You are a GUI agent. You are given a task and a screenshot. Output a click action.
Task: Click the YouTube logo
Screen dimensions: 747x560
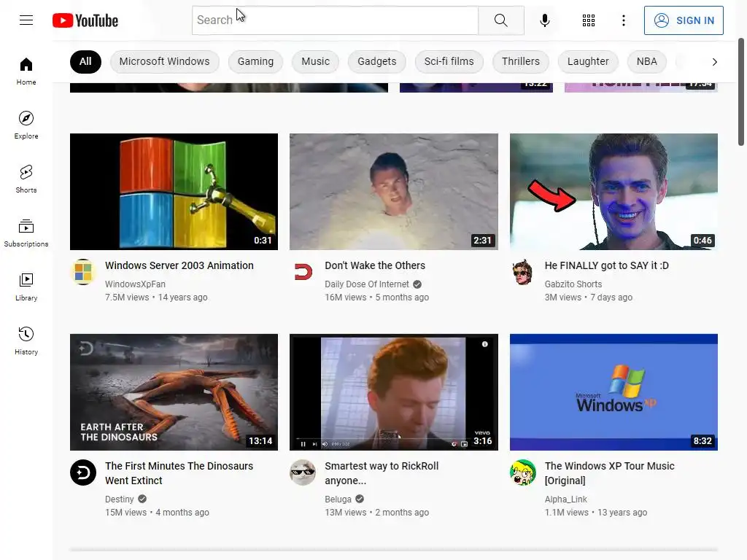pos(85,20)
